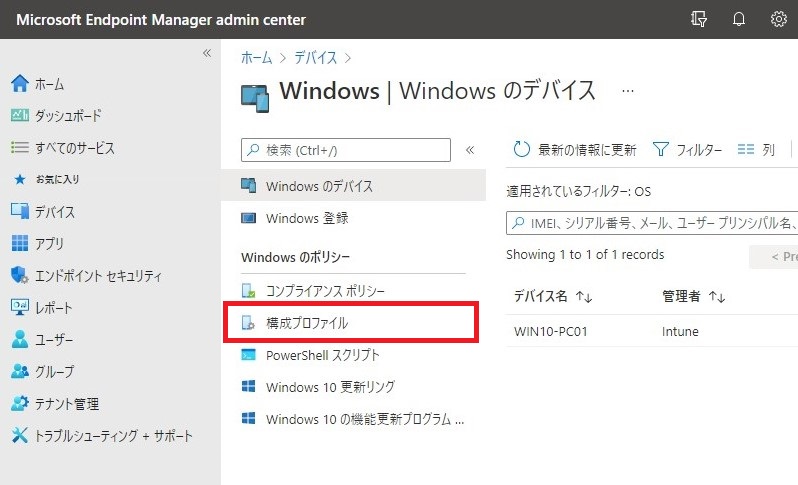Image resolution: width=798 pixels, height=485 pixels.
Task: Click the 列 columns button
Action: 756,149
